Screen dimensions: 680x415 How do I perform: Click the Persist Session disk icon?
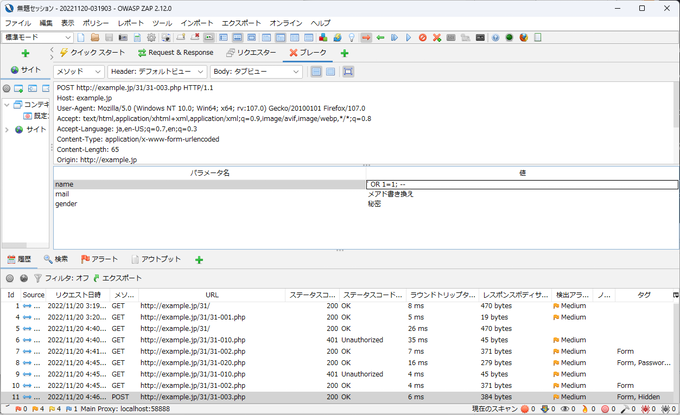pos(109,38)
